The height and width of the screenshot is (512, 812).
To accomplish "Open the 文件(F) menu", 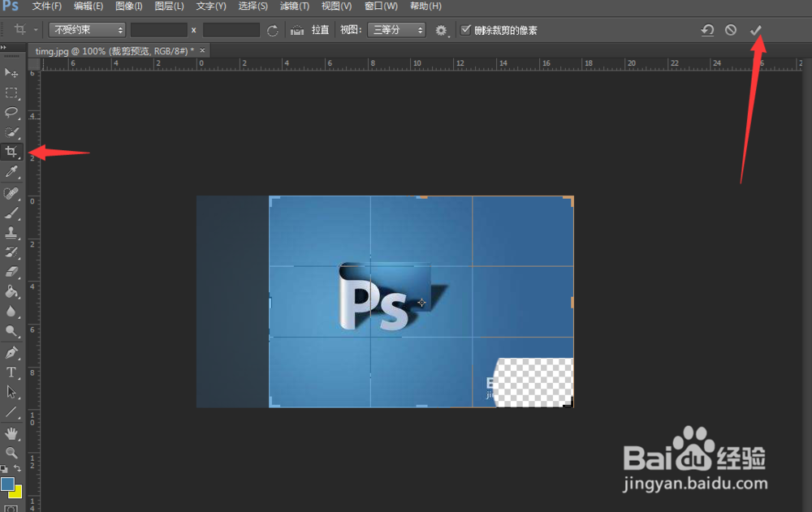I will pos(46,6).
